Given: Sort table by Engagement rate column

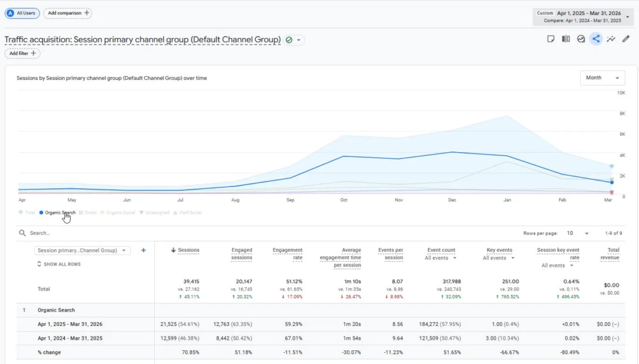Looking at the screenshot, I should 287,254.
